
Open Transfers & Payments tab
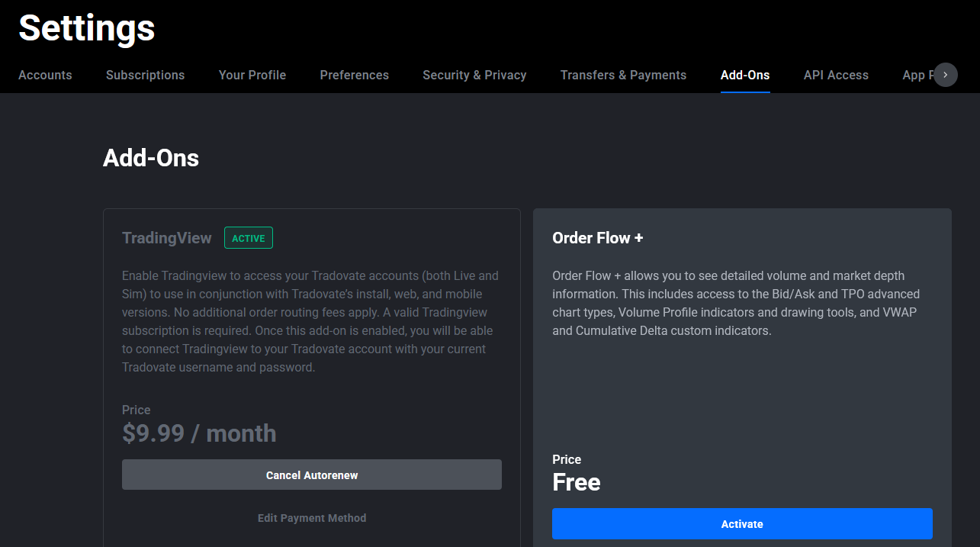tap(623, 75)
